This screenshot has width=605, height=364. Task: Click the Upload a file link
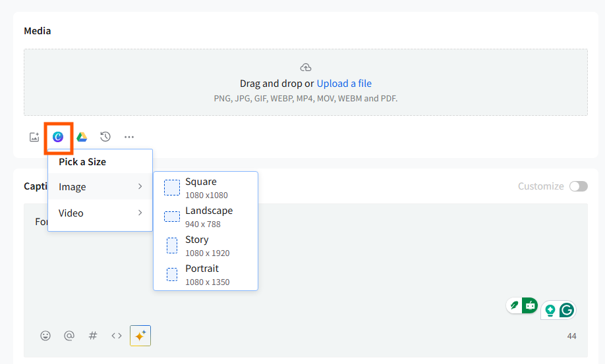[344, 84]
